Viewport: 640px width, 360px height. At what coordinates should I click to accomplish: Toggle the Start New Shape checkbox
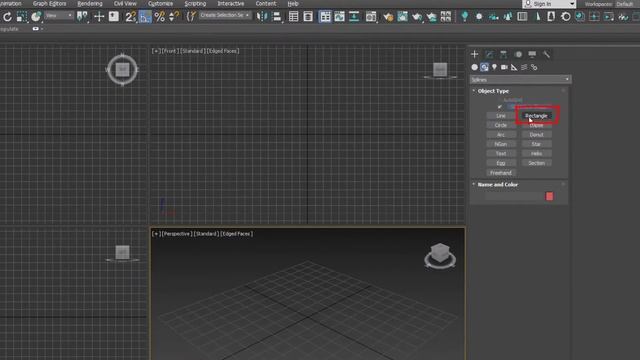500,107
